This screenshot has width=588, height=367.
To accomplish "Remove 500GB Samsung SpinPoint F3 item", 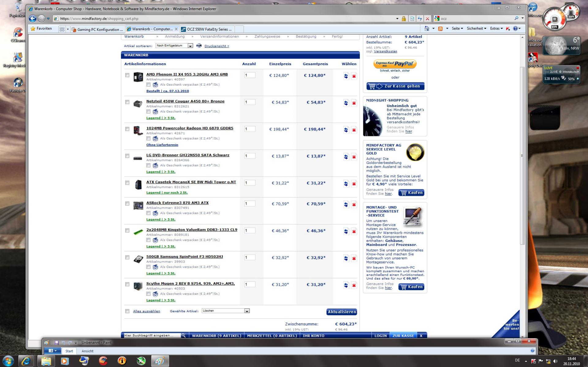I will pyautogui.click(x=354, y=259).
